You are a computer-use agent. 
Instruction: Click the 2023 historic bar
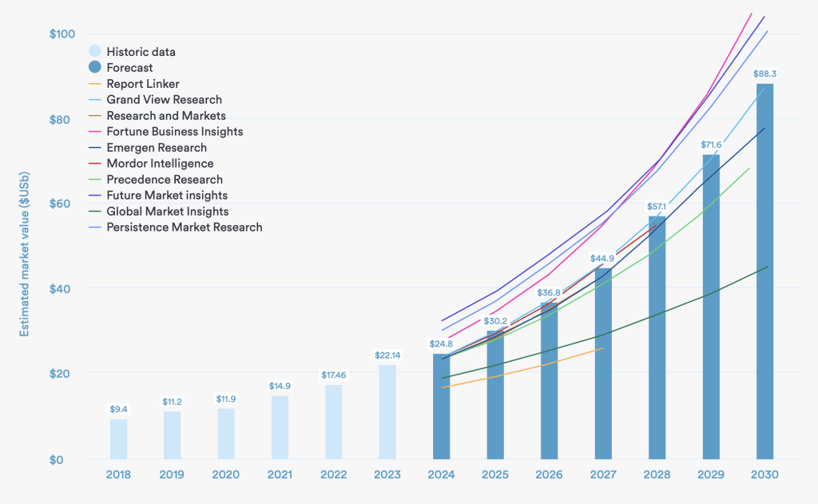coord(387,411)
